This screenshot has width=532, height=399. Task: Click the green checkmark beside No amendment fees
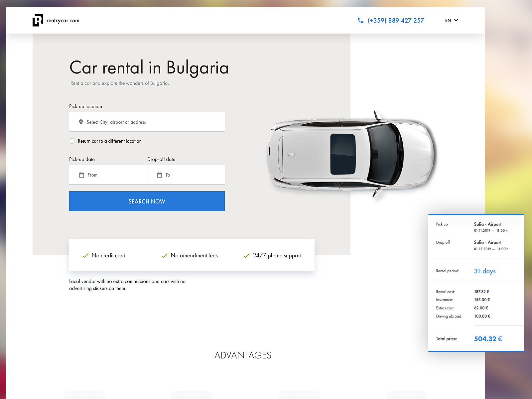pyautogui.click(x=164, y=255)
